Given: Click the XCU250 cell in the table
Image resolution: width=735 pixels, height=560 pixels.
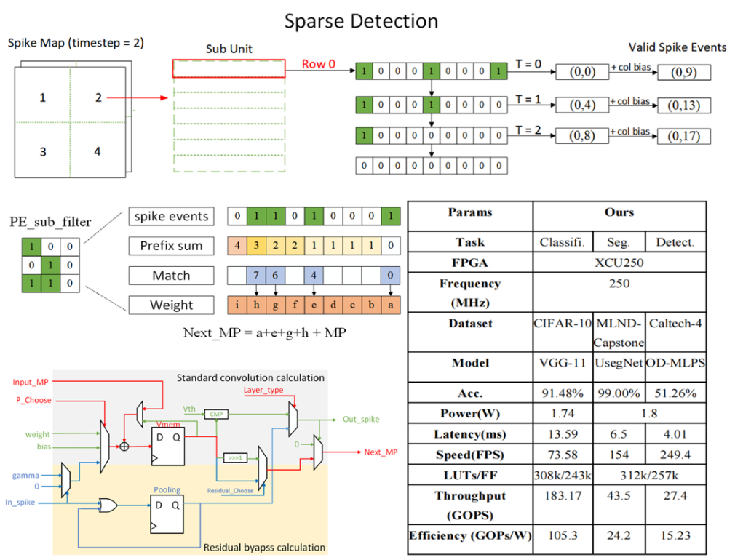Looking at the screenshot, I should 619,263.
